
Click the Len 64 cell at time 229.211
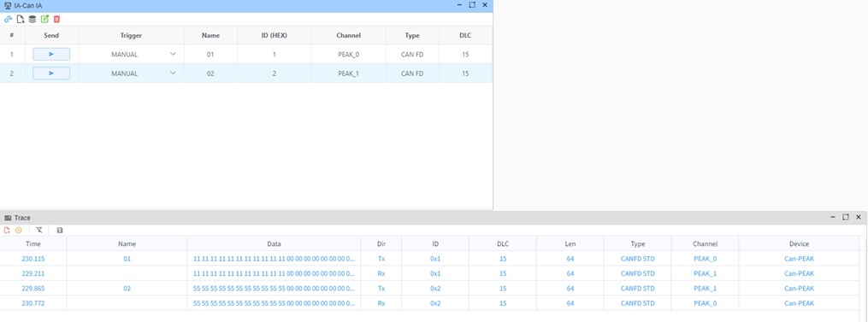[x=570, y=273]
